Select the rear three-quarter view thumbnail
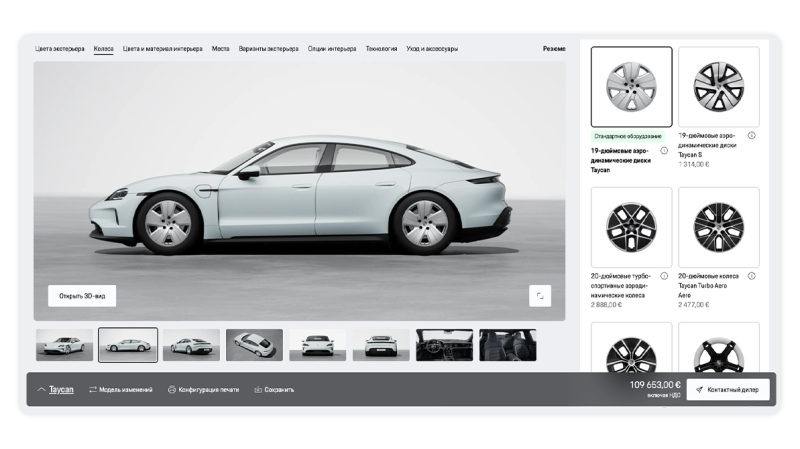 coord(191,345)
